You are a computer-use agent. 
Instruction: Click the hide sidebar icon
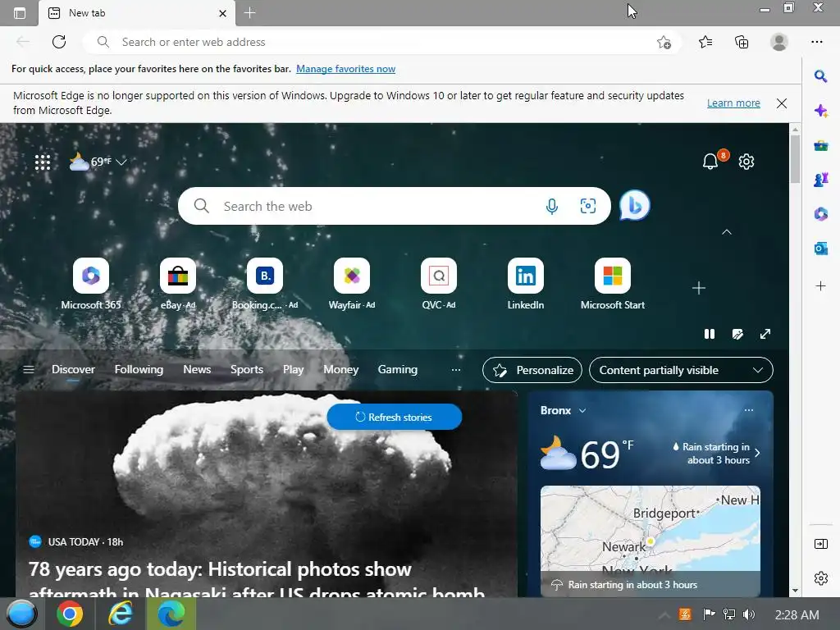pyautogui.click(x=820, y=545)
